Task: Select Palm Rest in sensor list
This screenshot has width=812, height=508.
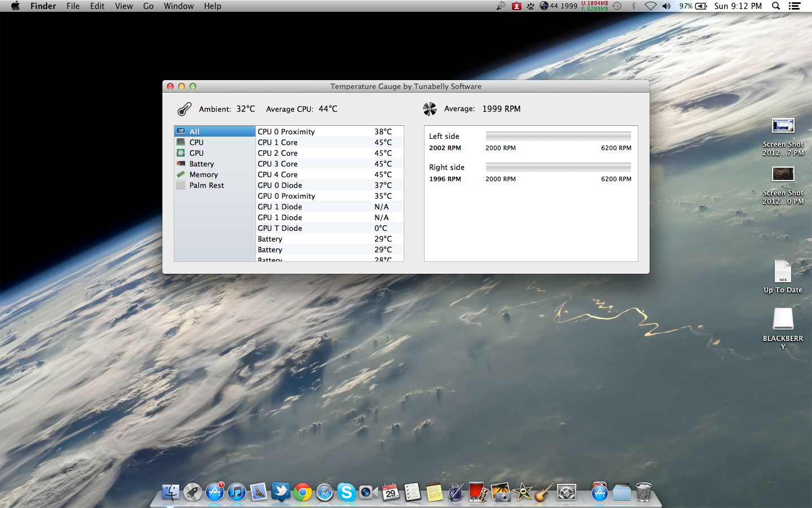Action: pyautogui.click(x=206, y=185)
